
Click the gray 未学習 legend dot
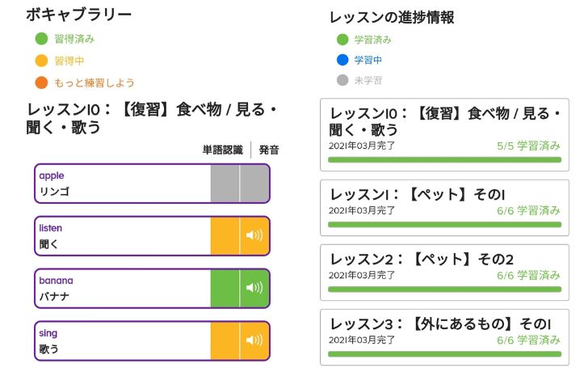pos(342,80)
